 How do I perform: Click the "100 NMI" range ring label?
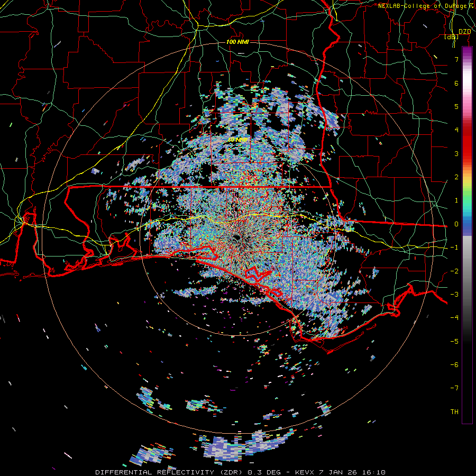tap(237, 42)
